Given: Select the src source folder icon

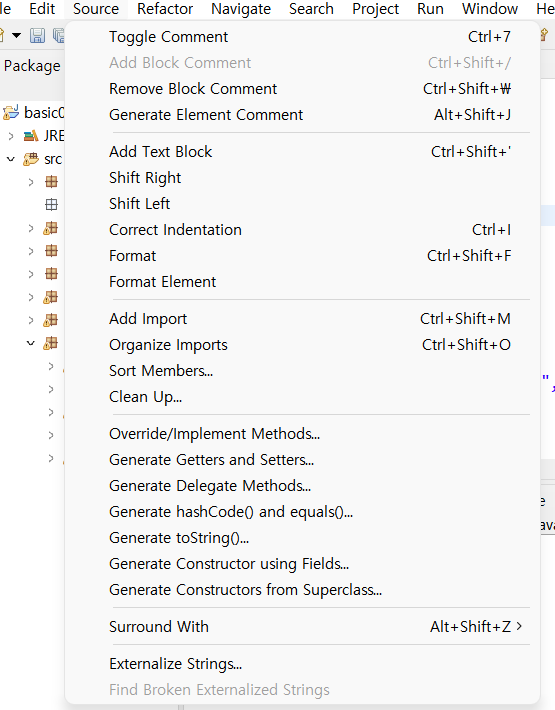Looking at the screenshot, I should click(31, 159).
